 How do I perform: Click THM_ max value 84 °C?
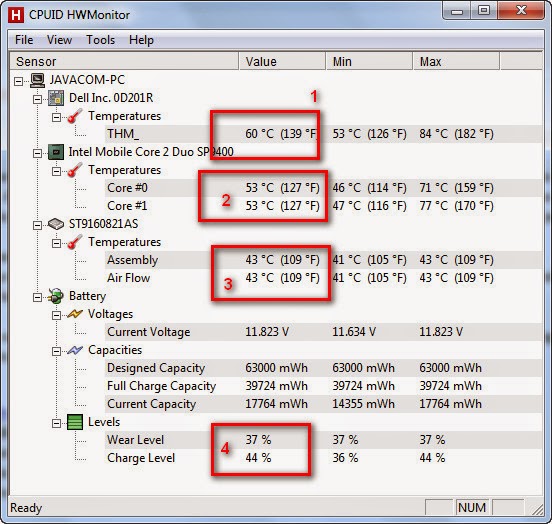point(456,134)
